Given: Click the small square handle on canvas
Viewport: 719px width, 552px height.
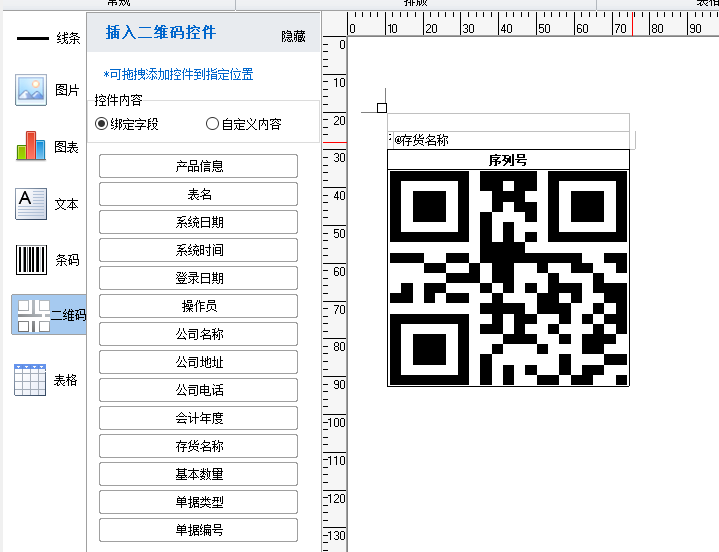Looking at the screenshot, I should [x=382, y=108].
